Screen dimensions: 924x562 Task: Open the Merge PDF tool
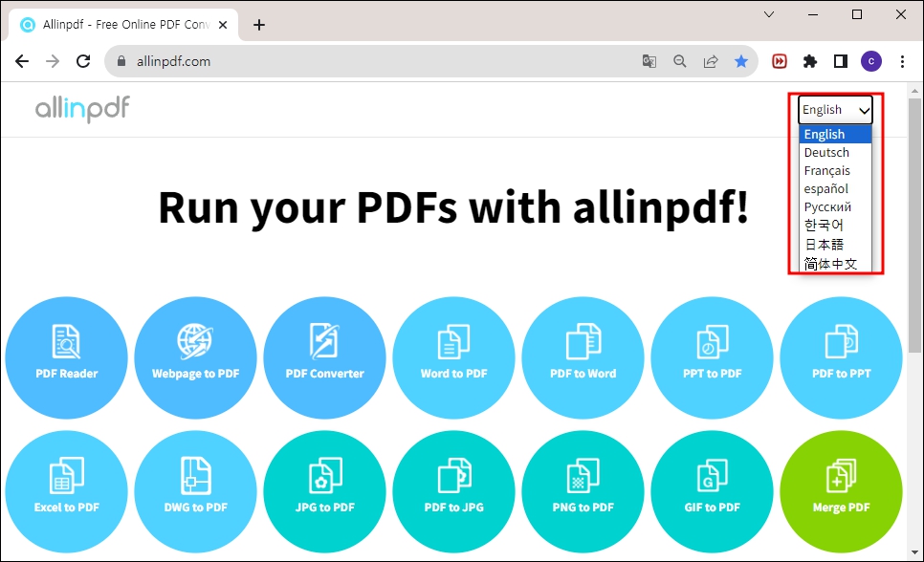point(841,491)
